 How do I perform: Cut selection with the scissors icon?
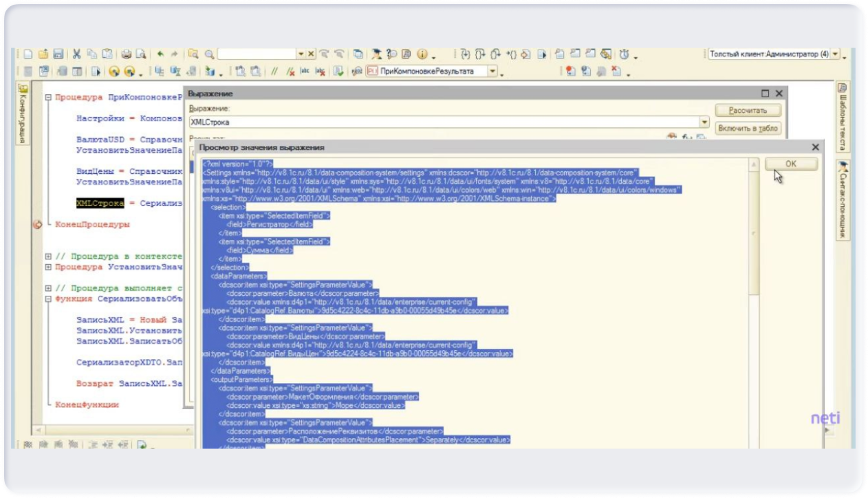77,54
